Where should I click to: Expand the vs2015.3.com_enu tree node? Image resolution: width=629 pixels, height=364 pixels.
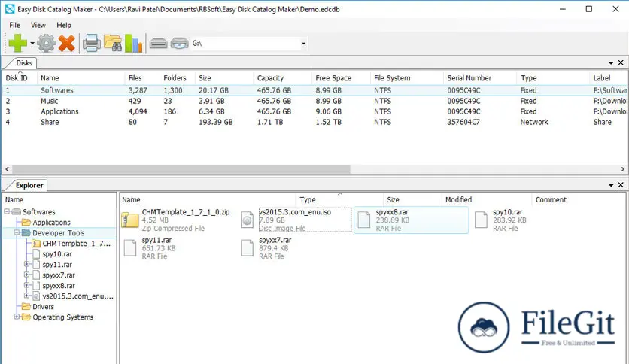[x=26, y=296]
